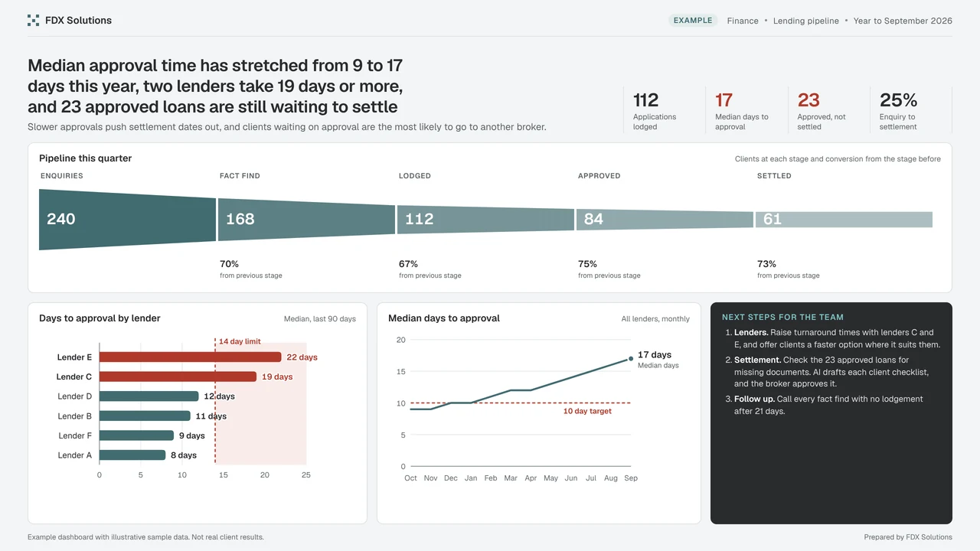Screen dimensions: 980x551
Task: Click the 17 days line chart label
Action: [x=655, y=355]
